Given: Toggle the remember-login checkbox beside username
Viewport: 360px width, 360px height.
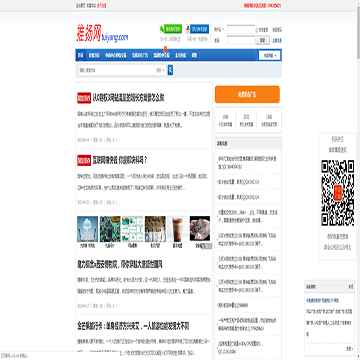Looking at the screenshot, I should [257, 30].
